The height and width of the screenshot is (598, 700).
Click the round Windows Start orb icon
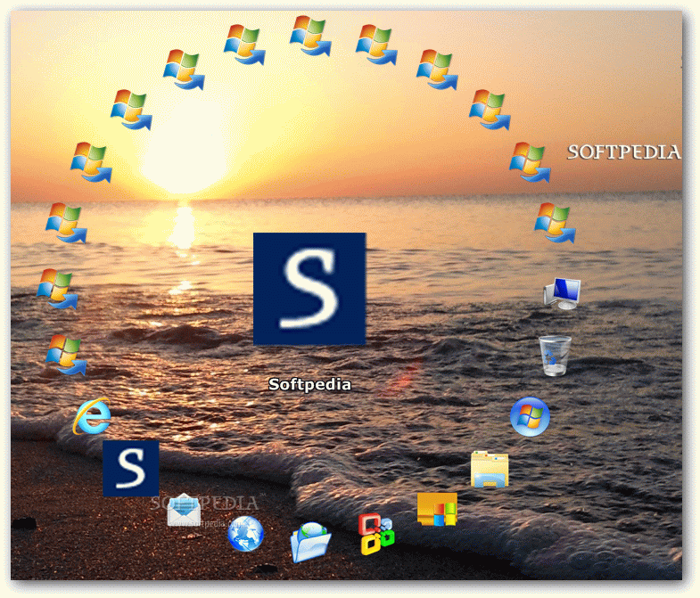coord(530,416)
